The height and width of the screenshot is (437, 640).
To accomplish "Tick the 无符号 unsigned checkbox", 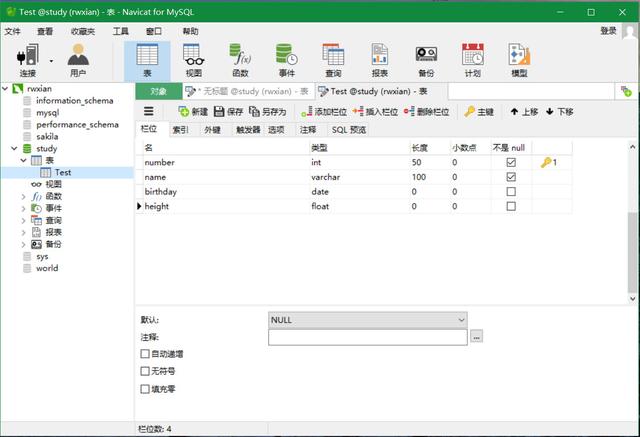I will coord(146,371).
